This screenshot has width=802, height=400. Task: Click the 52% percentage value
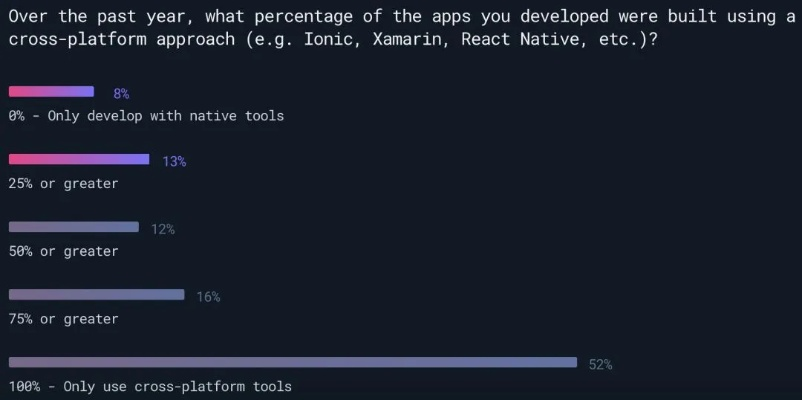(600, 365)
